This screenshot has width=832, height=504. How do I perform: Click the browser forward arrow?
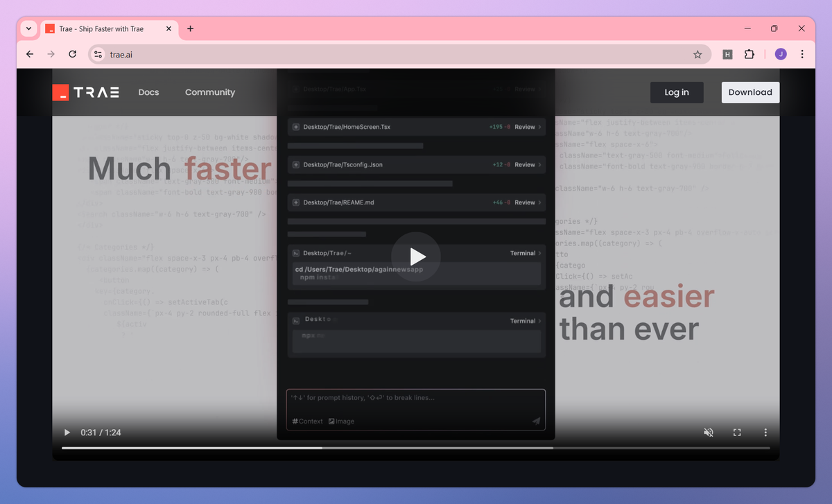[x=51, y=54]
